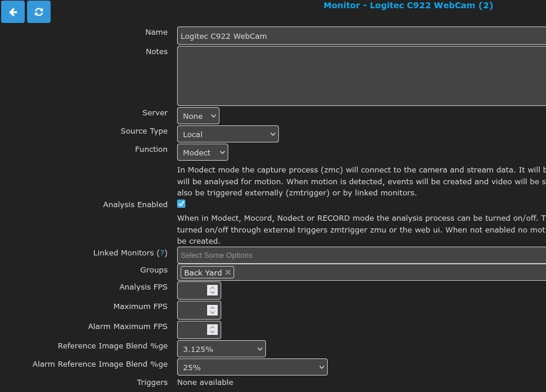Click the Reference Image Blend %ge label
Viewport: 546px width, 392px height.
click(x=112, y=346)
